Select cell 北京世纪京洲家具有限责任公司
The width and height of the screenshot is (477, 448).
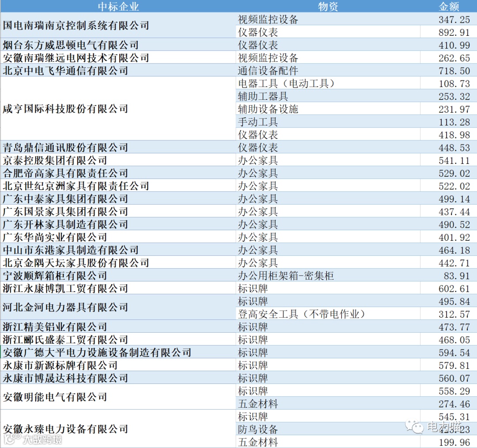(118, 186)
